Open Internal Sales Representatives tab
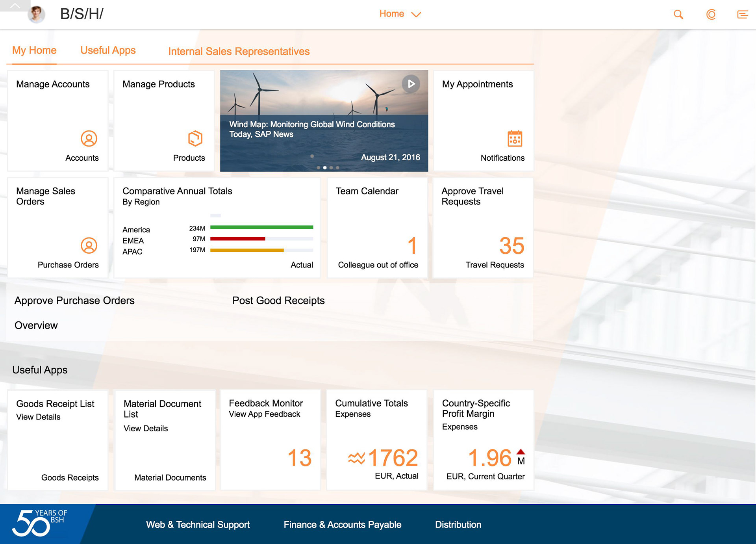The image size is (756, 544). tap(239, 52)
